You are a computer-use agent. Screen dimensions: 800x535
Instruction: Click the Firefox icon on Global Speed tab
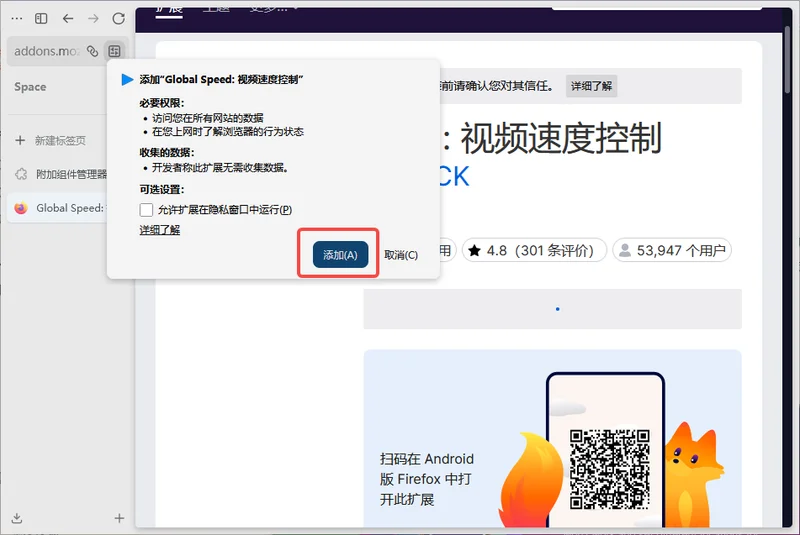click(21, 208)
